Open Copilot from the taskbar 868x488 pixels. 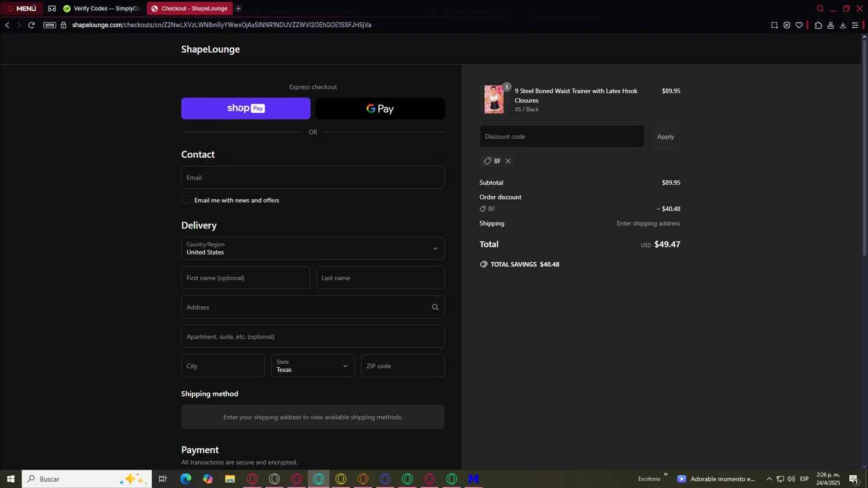[208, 479]
